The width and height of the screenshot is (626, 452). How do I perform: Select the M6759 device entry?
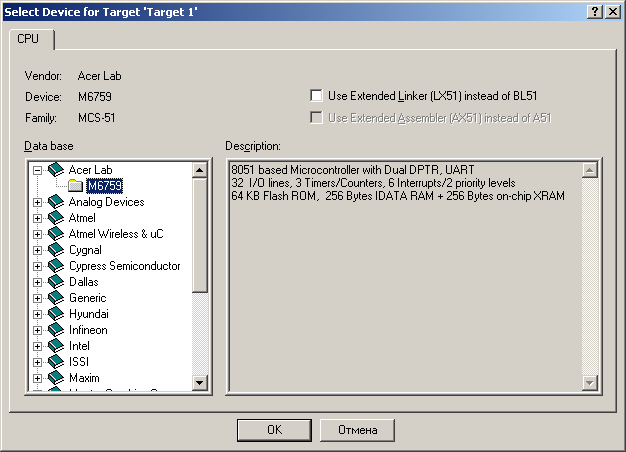105,186
